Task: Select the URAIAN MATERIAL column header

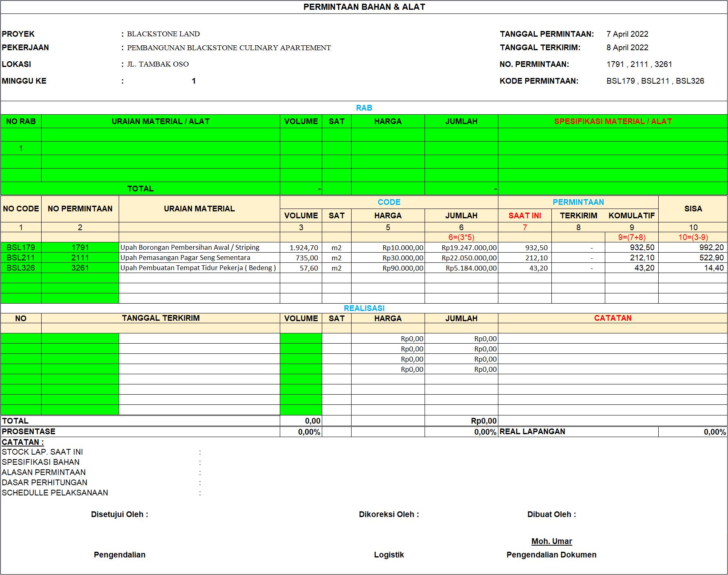Action: point(199,209)
